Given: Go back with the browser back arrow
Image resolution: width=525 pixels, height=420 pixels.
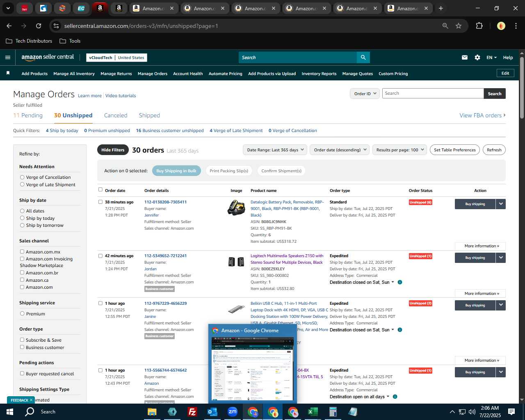Looking at the screenshot, I should point(9,26).
